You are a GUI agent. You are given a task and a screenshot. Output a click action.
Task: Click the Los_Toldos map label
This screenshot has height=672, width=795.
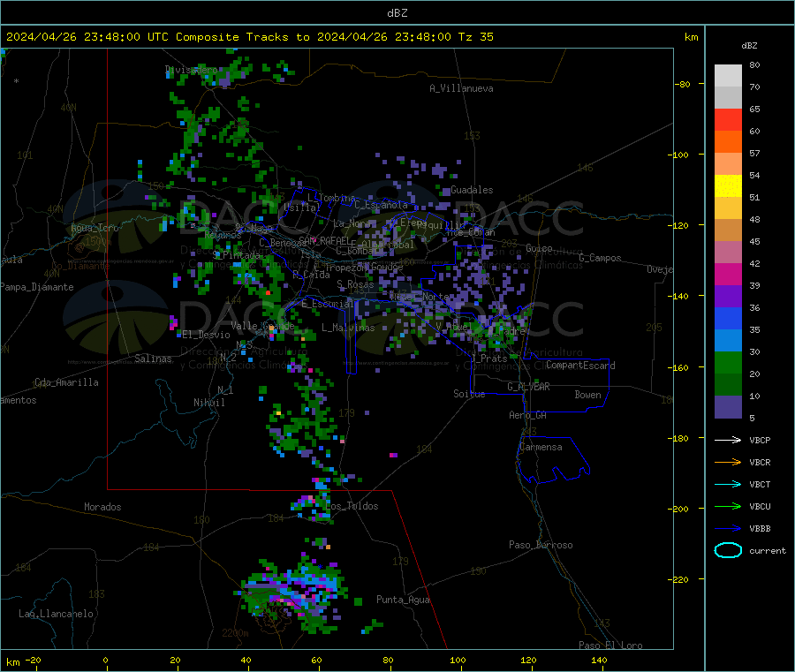click(x=352, y=506)
